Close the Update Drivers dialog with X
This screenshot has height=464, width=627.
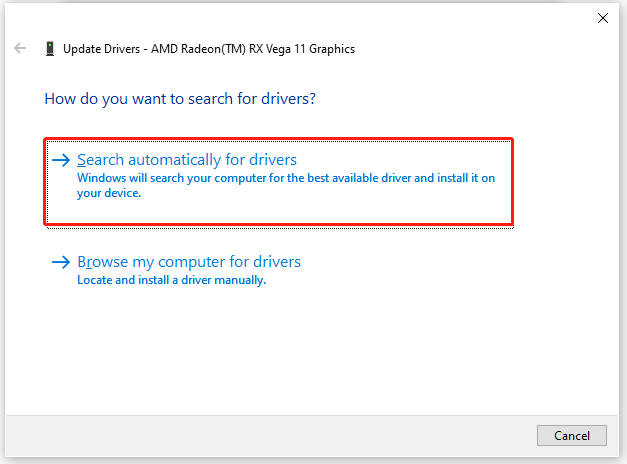pos(603,18)
